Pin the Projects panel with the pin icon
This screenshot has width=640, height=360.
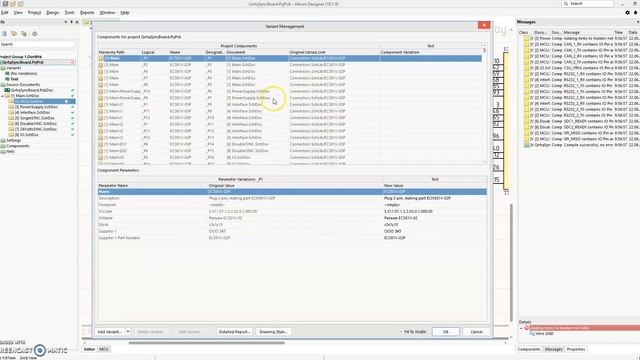click(71, 22)
